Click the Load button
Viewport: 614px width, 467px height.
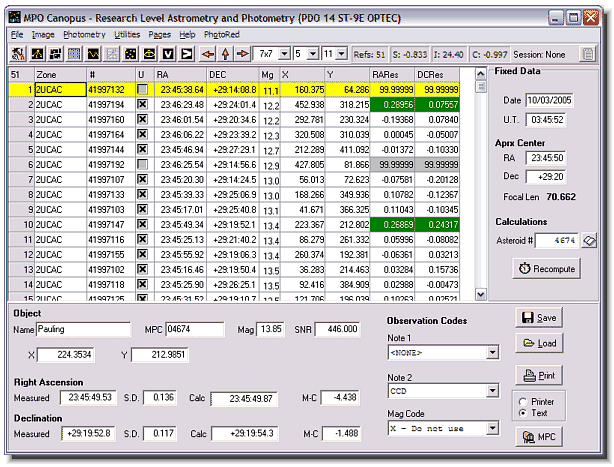[539, 343]
